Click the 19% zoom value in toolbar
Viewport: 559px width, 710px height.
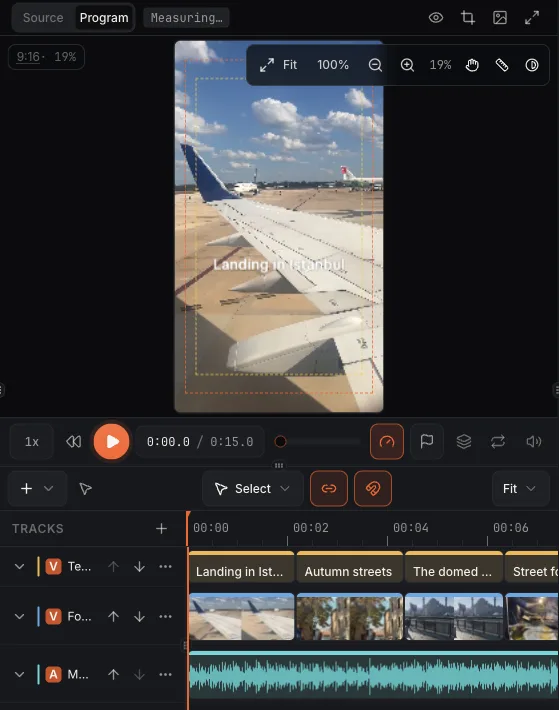click(440, 65)
